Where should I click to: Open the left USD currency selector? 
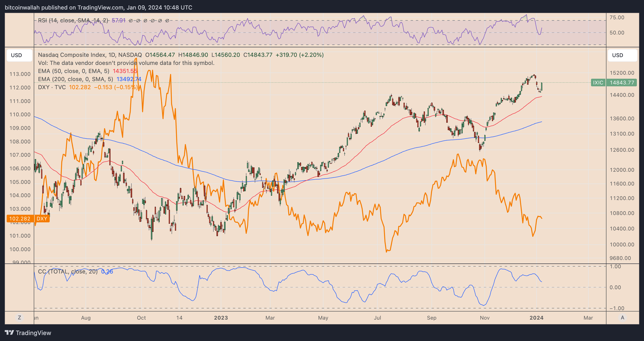tap(19, 55)
